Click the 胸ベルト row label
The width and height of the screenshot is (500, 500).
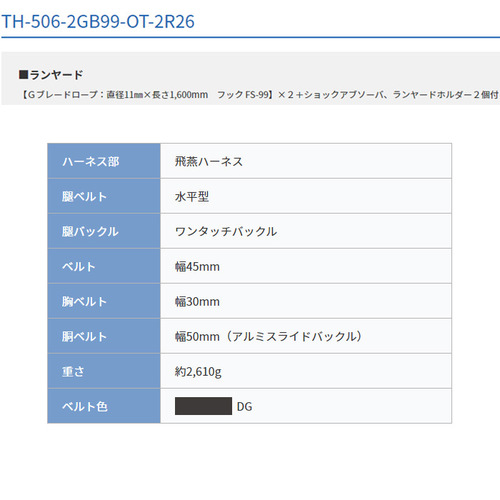tap(84, 302)
